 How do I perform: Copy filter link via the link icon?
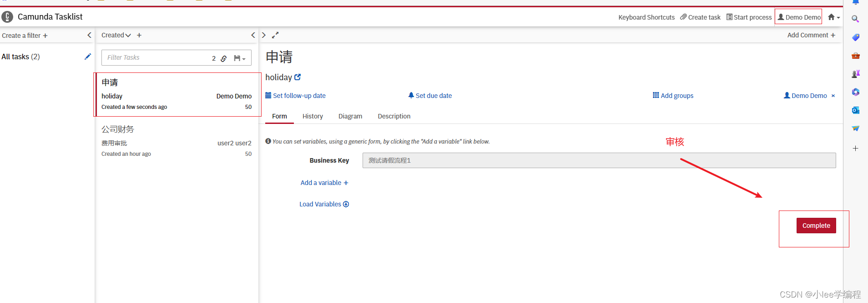(224, 58)
